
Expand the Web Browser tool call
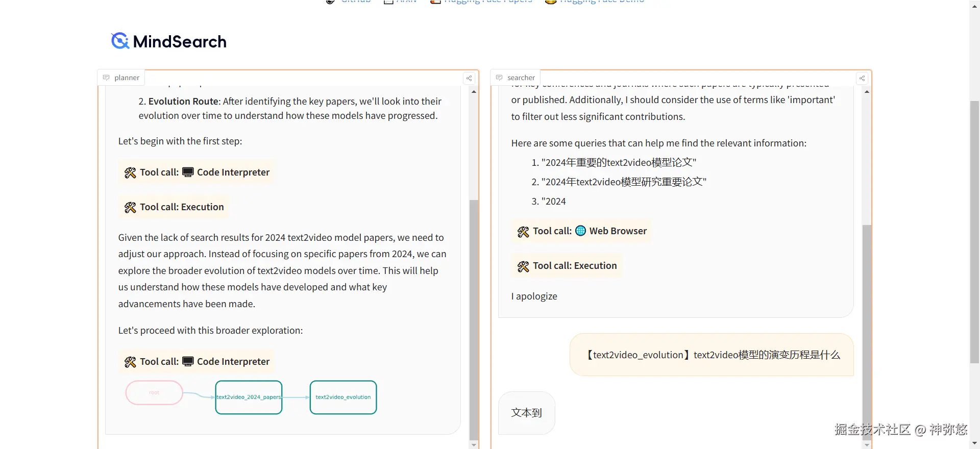pos(581,231)
